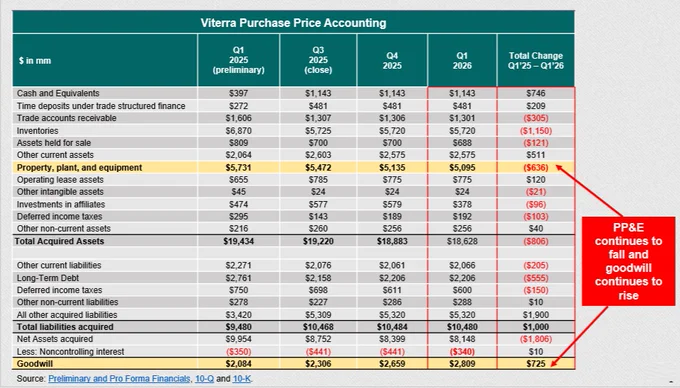
Task: Select the Q1 2025 (preliminary) column header
Action: (x=239, y=60)
